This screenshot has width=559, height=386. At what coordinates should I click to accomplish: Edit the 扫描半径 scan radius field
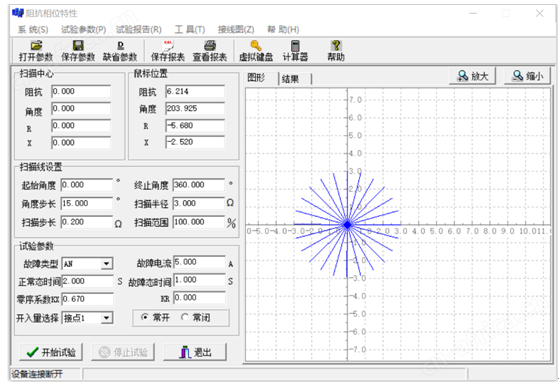pos(199,204)
